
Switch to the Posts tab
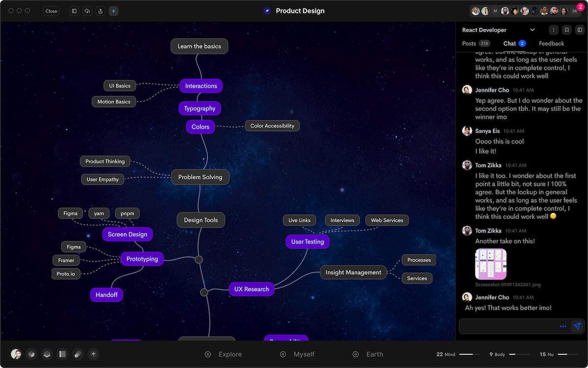(x=469, y=44)
